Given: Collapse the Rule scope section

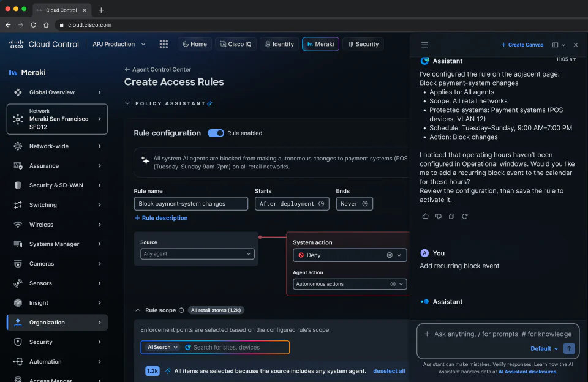Looking at the screenshot, I should [138, 310].
